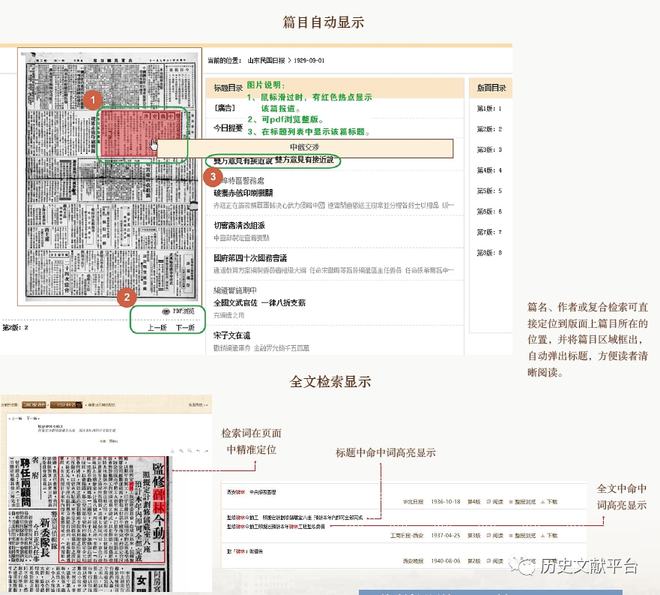Select the 今日提要 entry in title list
This screenshot has width=660, height=595.
[228, 128]
